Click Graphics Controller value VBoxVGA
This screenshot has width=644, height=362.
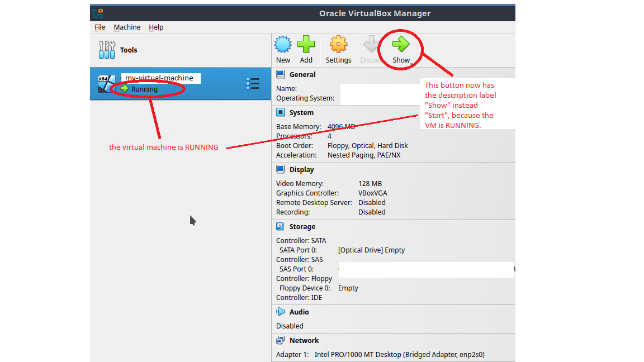[372, 193]
